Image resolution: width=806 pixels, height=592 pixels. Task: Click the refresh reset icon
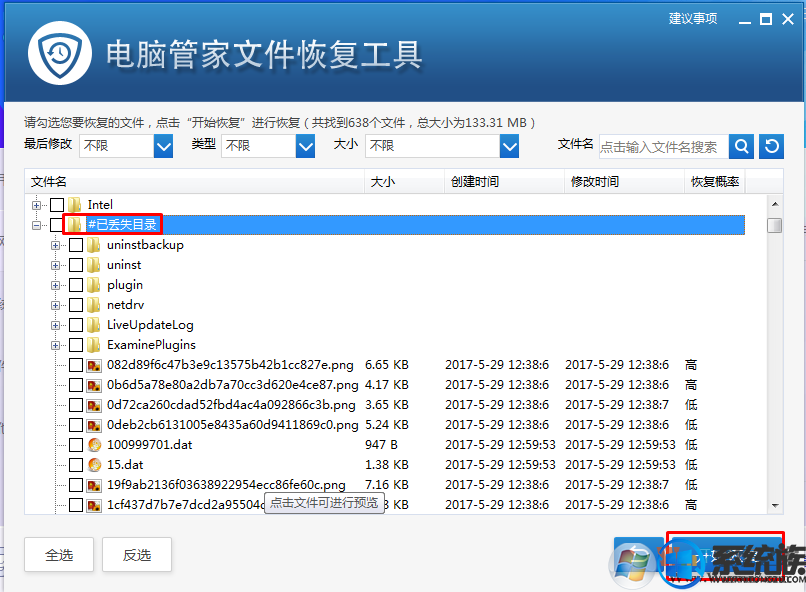(x=771, y=146)
